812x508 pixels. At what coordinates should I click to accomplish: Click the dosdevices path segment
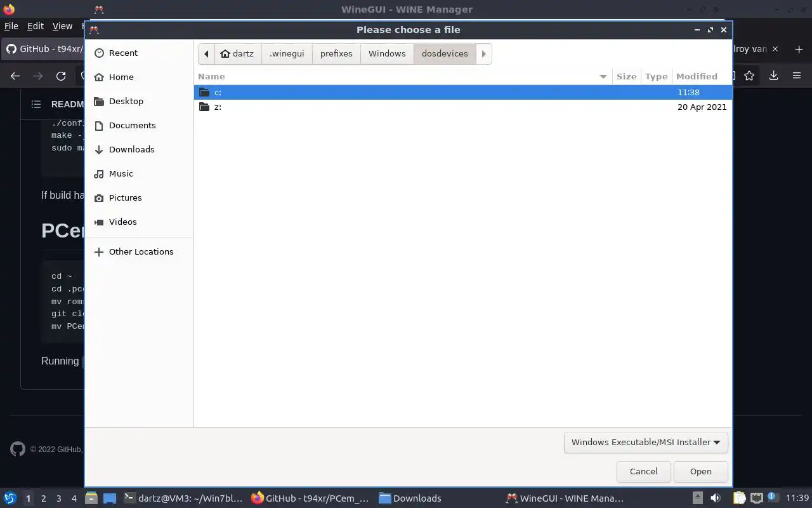pos(445,53)
